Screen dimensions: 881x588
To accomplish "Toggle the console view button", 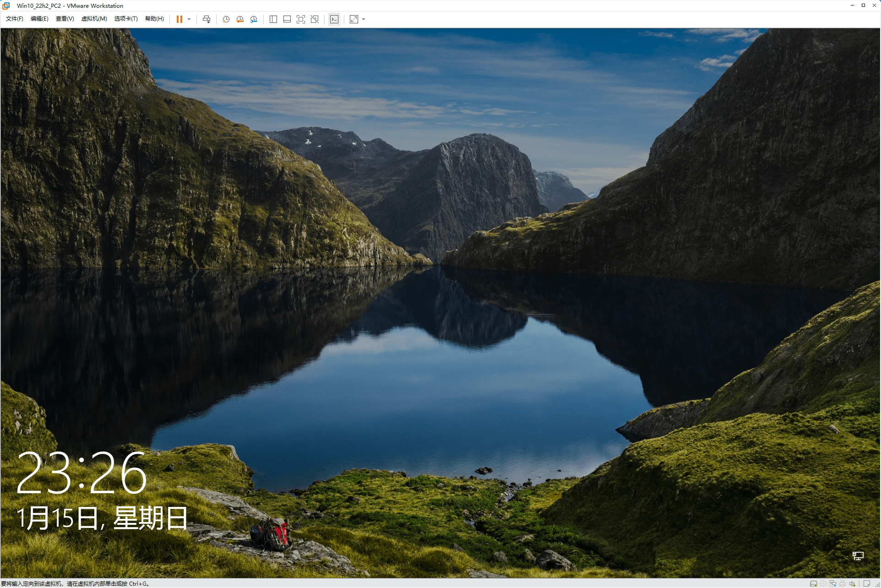I will click(x=334, y=19).
